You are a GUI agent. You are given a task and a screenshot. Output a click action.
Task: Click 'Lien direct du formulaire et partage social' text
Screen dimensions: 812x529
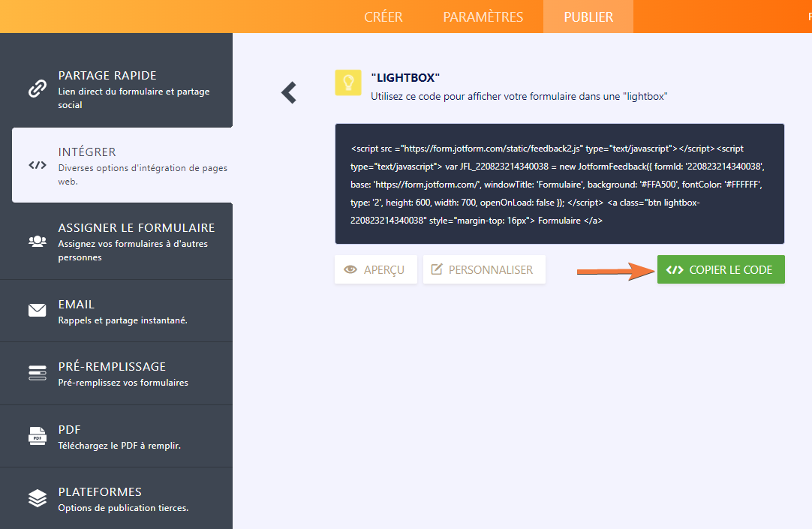point(134,98)
